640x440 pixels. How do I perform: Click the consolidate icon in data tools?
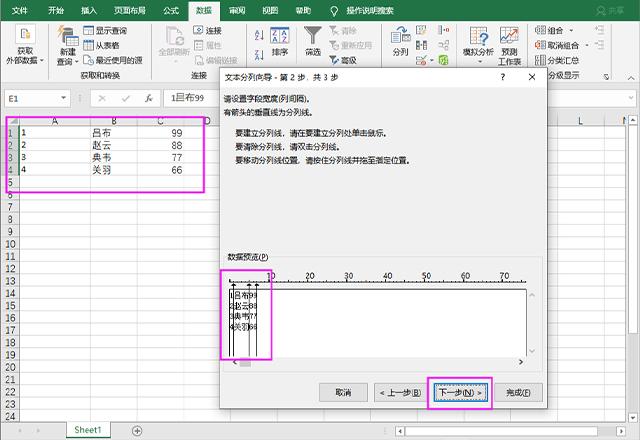(x=443, y=30)
